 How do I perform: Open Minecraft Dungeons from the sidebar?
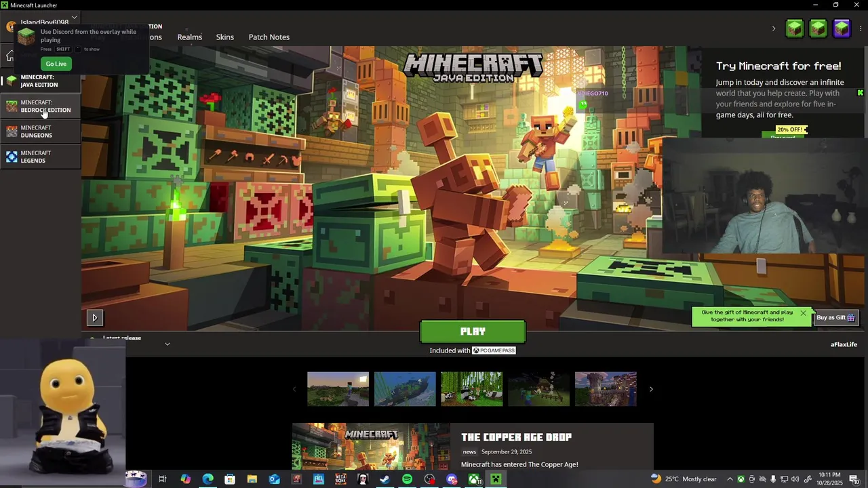(41, 131)
